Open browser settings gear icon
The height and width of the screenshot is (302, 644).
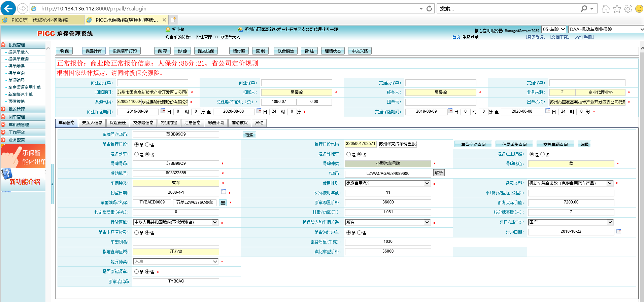click(628, 9)
